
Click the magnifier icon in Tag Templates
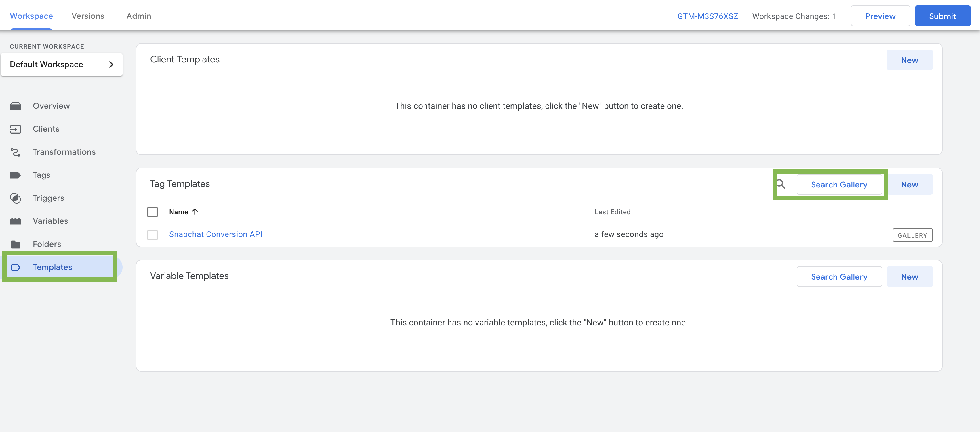pyautogui.click(x=781, y=184)
